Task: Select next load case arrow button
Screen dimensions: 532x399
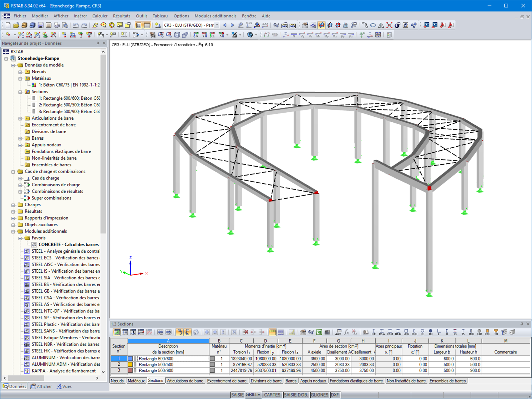Action: point(232,25)
